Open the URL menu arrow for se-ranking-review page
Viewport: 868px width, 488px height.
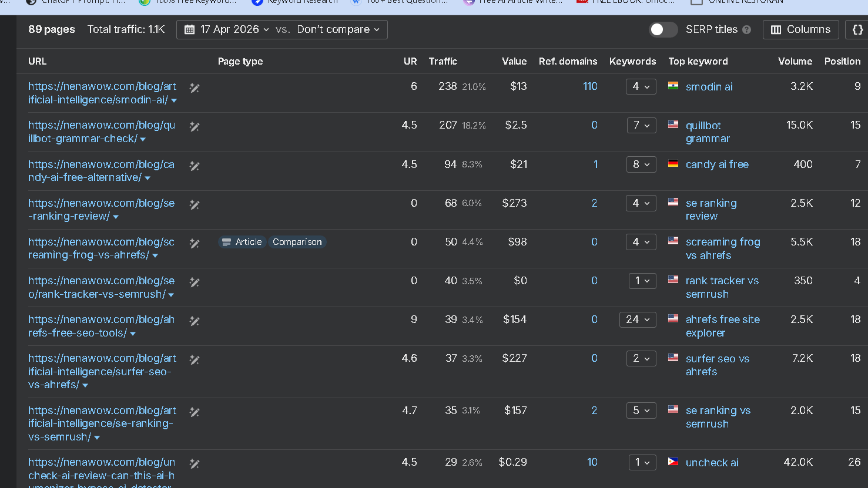click(x=116, y=217)
